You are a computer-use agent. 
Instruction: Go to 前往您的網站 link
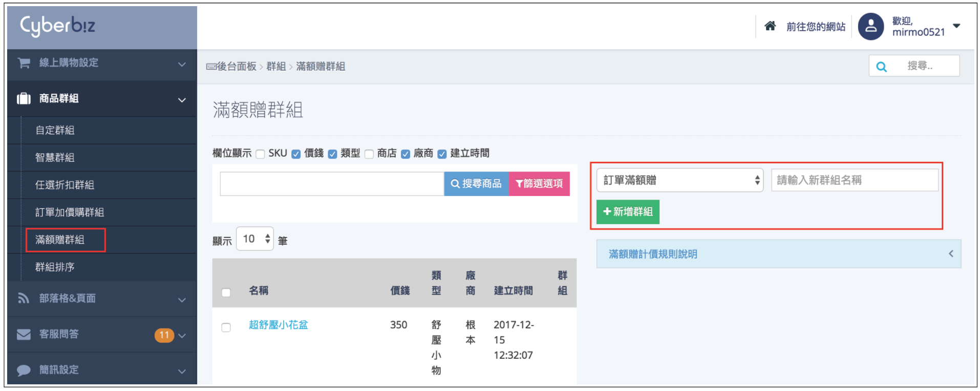click(x=816, y=27)
